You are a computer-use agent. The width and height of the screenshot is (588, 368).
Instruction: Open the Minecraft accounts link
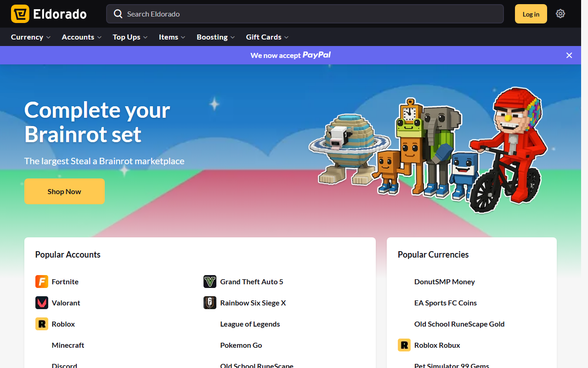(x=68, y=345)
